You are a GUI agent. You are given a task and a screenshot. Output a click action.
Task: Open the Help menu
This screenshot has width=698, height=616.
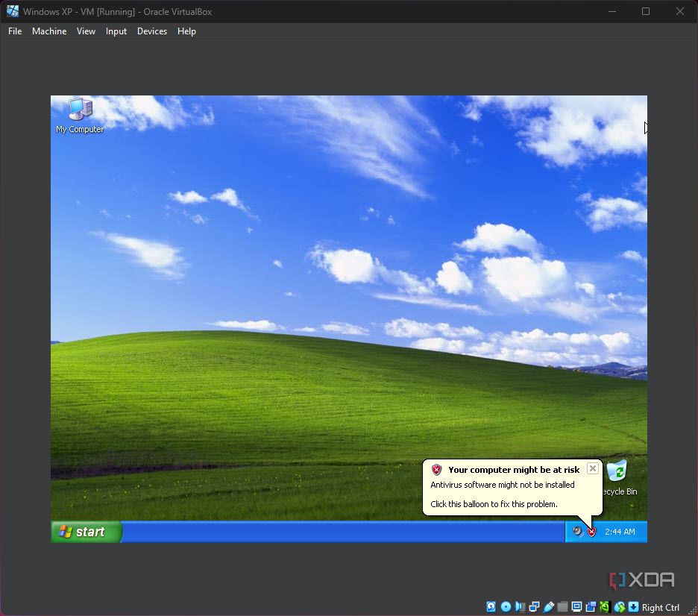(186, 31)
